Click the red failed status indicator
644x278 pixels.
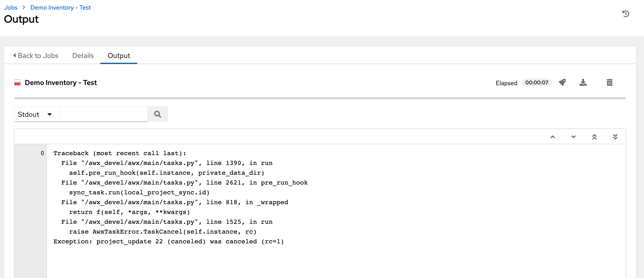click(x=17, y=82)
